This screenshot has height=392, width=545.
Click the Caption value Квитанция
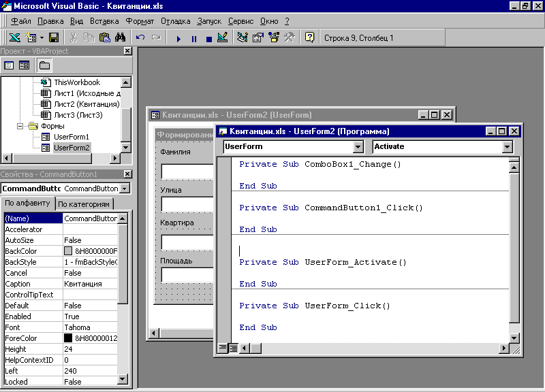82,284
